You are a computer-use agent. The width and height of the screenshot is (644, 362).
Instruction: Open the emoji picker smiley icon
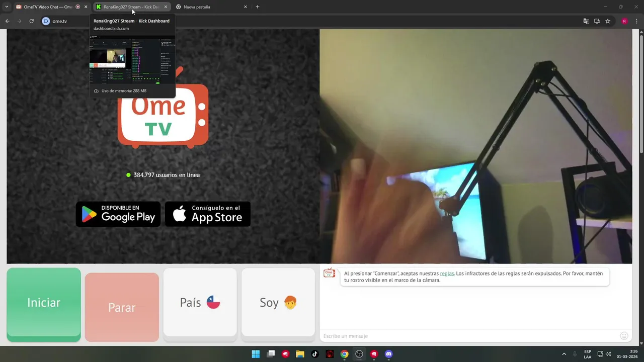tap(624, 336)
